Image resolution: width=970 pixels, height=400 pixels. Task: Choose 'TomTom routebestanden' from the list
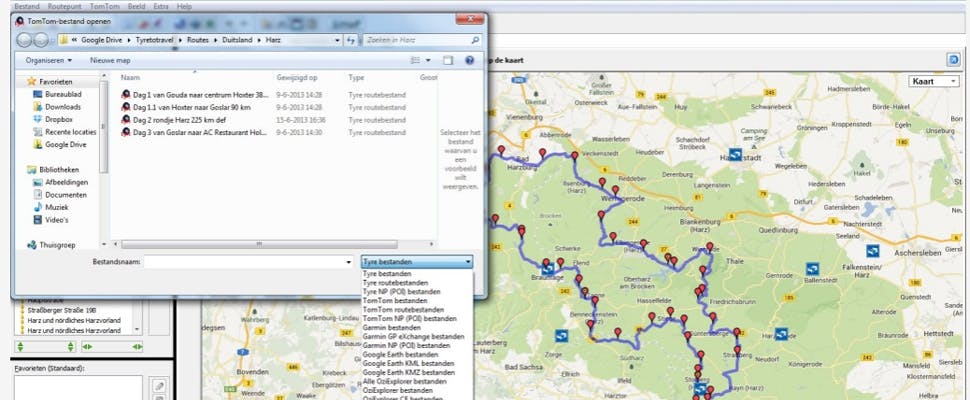coord(403,310)
